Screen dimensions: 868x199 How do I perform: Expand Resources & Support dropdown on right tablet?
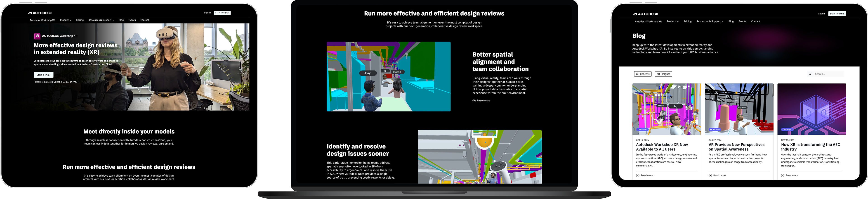[x=710, y=21]
